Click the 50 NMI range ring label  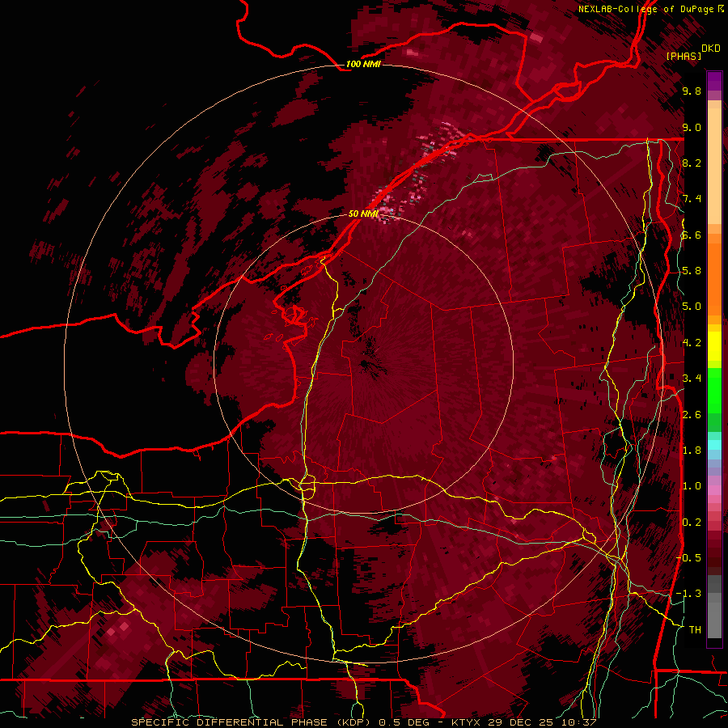coord(363,214)
